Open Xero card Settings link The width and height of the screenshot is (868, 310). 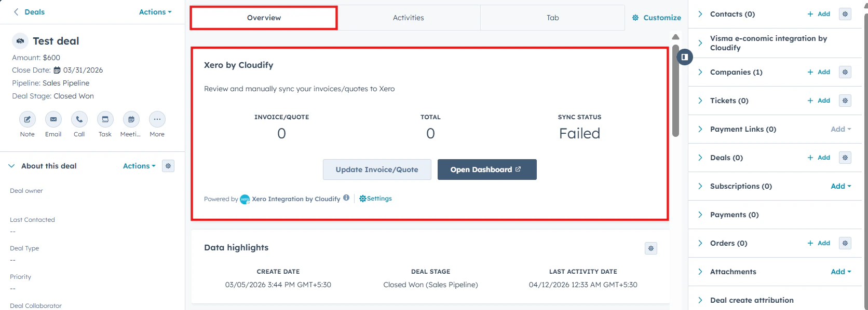point(375,199)
